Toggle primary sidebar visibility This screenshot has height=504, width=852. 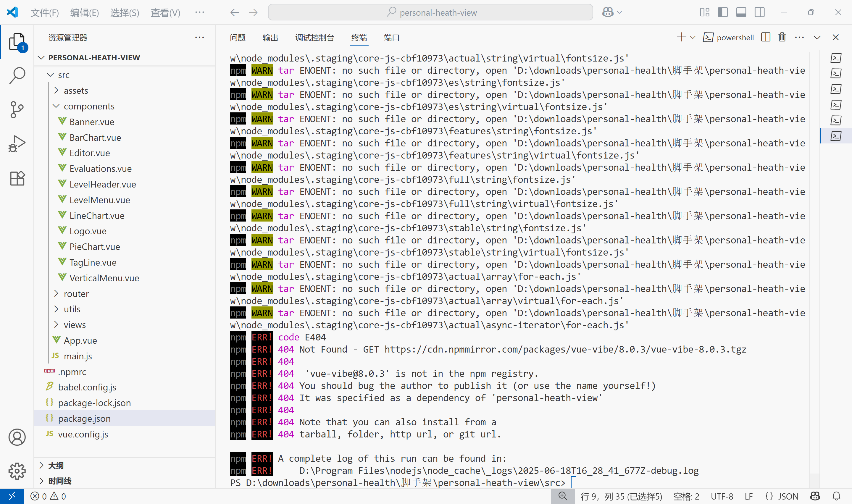723,12
